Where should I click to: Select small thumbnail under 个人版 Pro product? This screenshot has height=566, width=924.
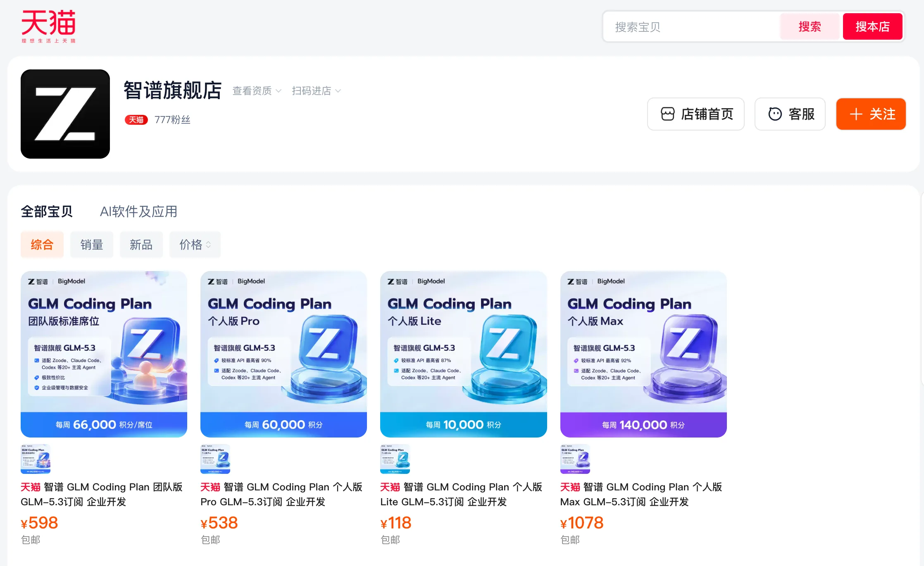click(x=215, y=459)
